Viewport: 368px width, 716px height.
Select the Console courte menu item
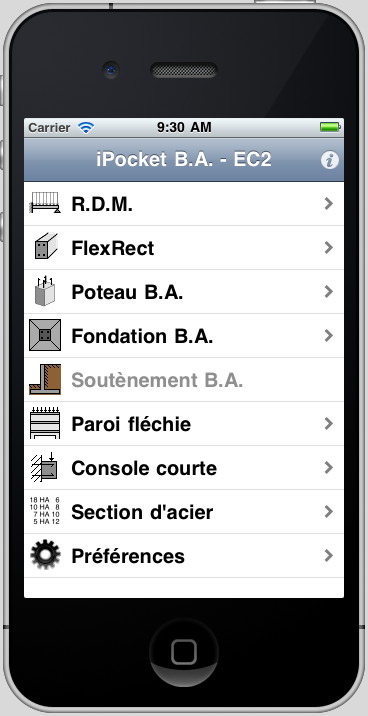click(184, 468)
